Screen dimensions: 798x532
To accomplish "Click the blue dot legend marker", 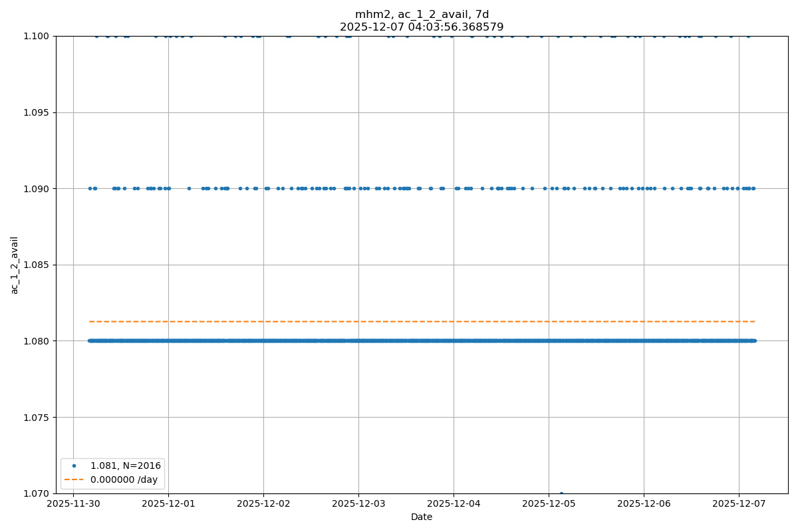I will pyautogui.click(x=74, y=465).
